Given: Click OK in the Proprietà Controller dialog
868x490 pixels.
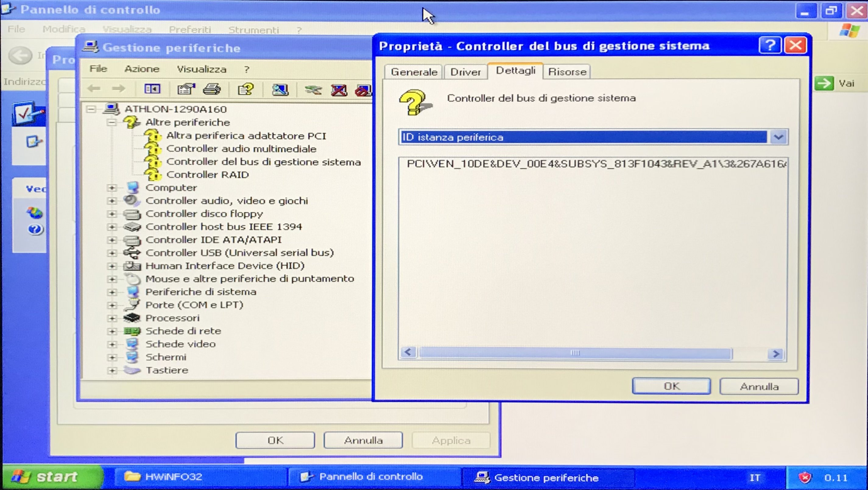Looking at the screenshot, I should coord(671,386).
